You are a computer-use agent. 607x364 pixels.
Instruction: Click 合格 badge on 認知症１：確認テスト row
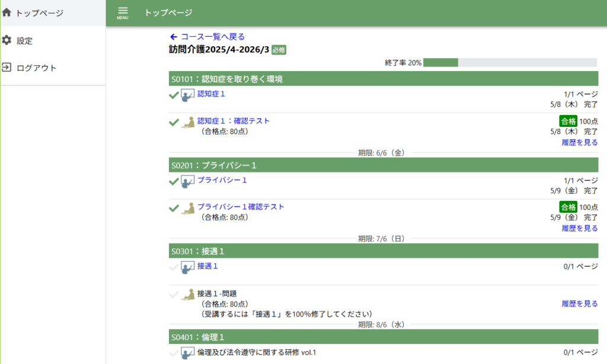pos(568,121)
